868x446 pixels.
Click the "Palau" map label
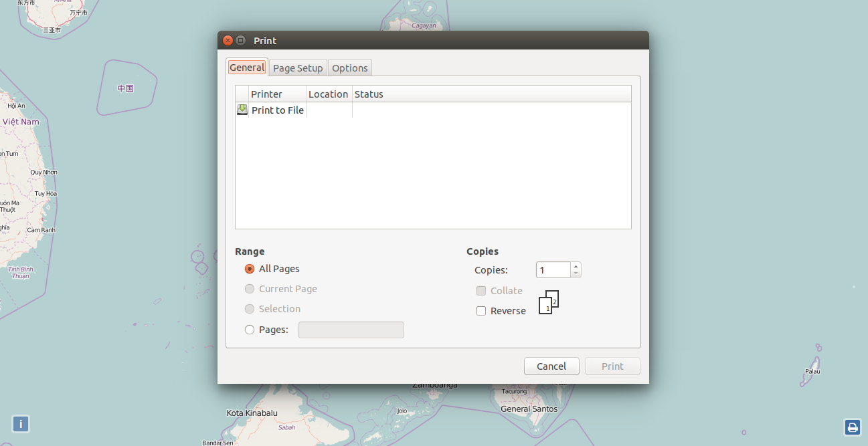(812, 371)
